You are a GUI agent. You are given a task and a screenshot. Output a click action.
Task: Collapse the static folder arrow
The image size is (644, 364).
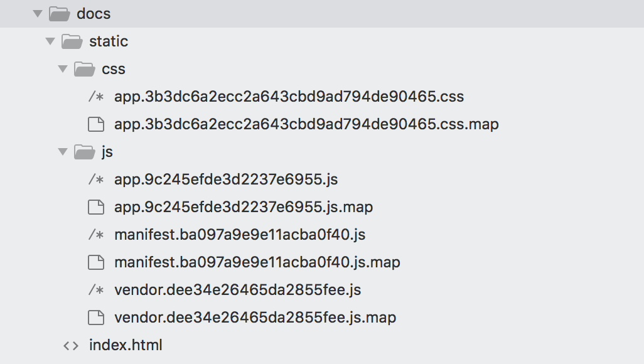click(x=50, y=41)
